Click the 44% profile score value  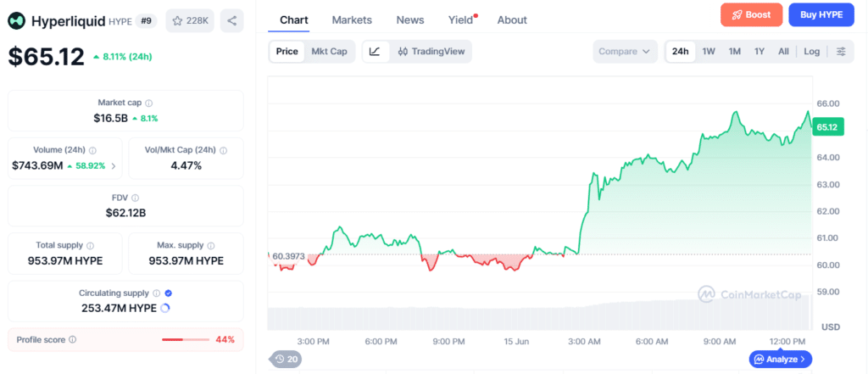click(225, 339)
